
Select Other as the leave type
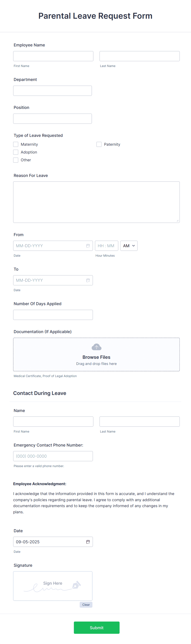[x=15, y=160]
